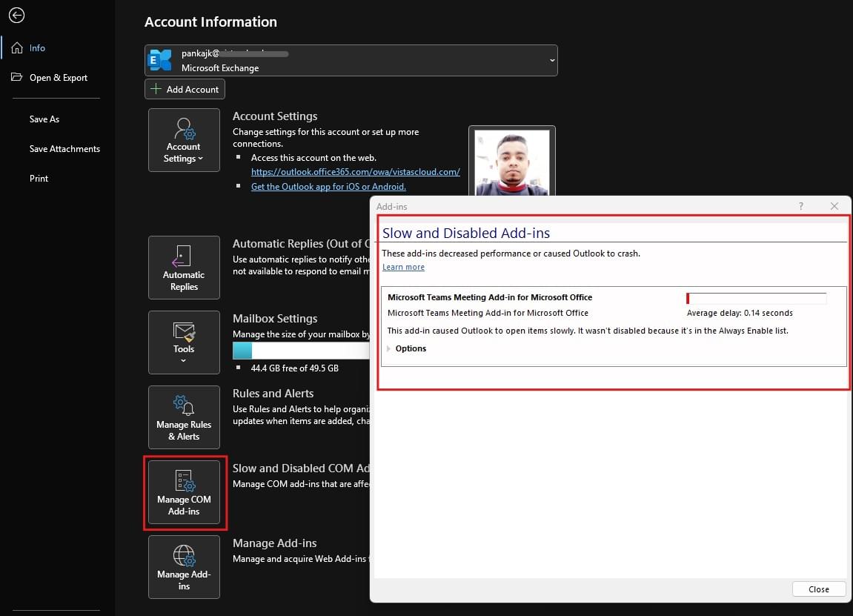Open the Learn more link in Add-ins dialog
Screen dimensions: 853x616
(x=403, y=267)
